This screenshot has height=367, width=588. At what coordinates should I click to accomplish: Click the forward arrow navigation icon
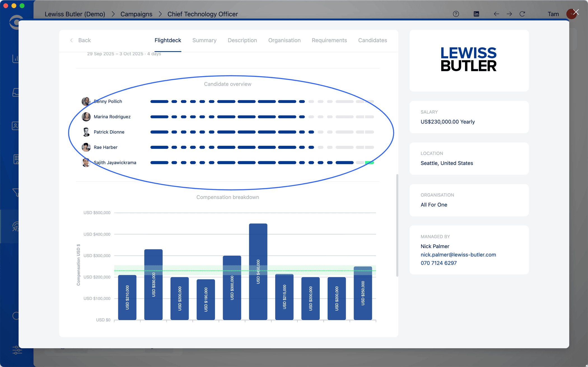(x=509, y=14)
